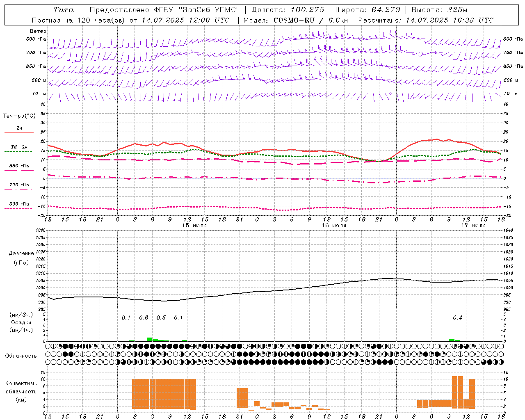525x420 pixels.
Task: Click the "Облачность" cloudiness label
Action: point(21,356)
